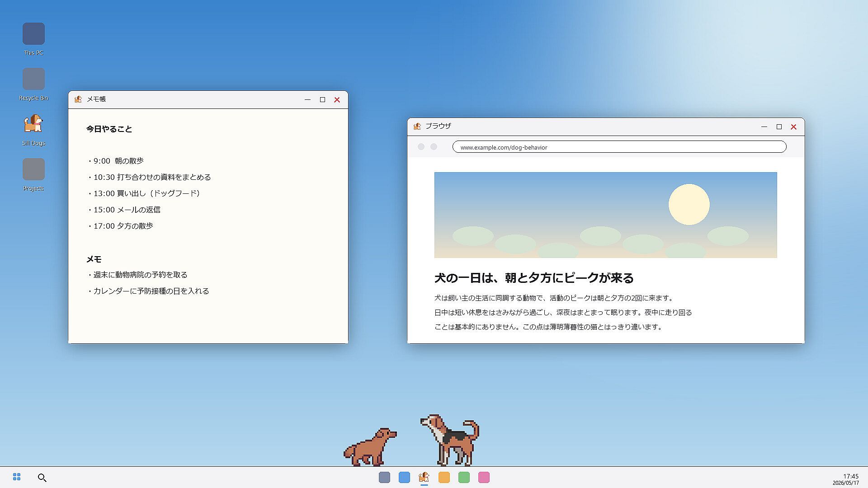Screen dimensions: 868x488
Task: Open the gray-blue taskbar app
Action: (384, 477)
